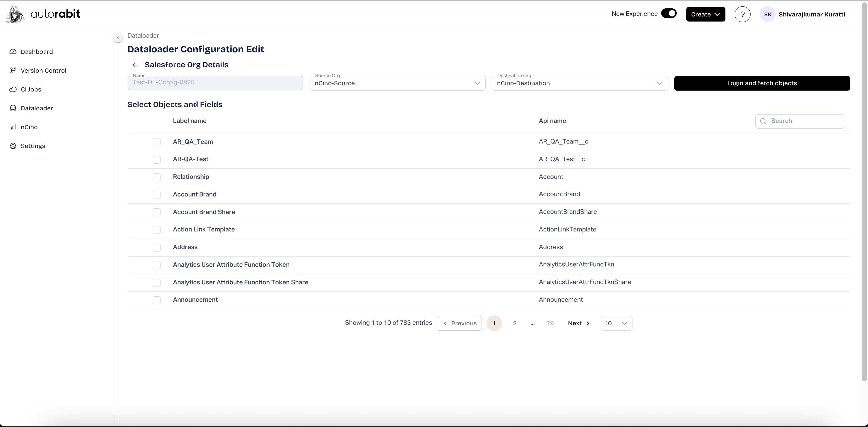Tick the Announcement row checkbox
Viewport: 868px width, 427px height.
(x=156, y=300)
